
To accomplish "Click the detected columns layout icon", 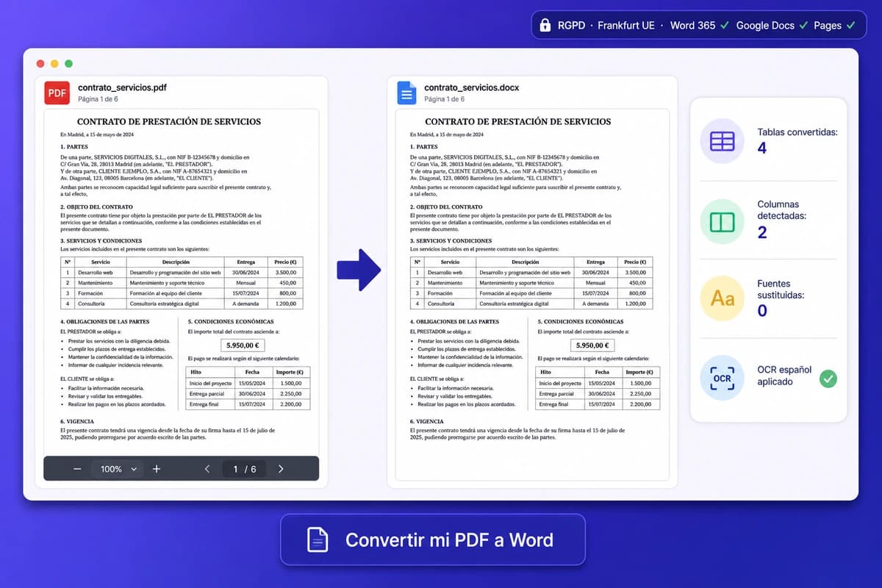I will click(x=723, y=221).
